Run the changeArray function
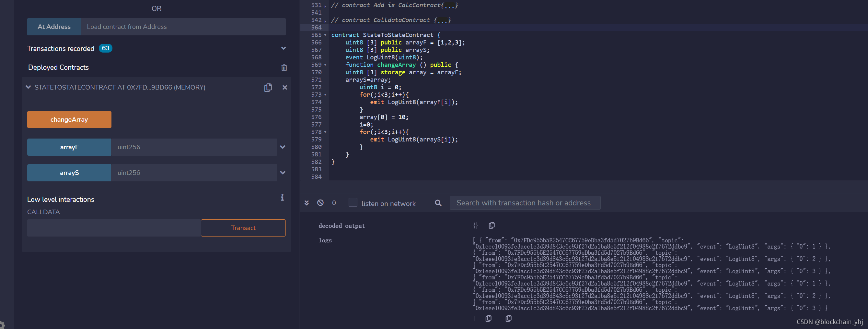The height and width of the screenshot is (329, 868). pyautogui.click(x=69, y=119)
